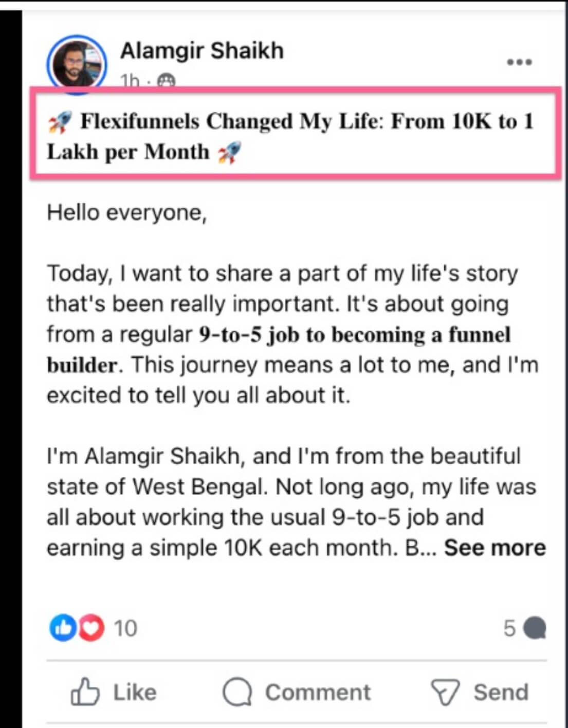
Task: Click the group audience icon beside timestamp
Action: (166, 81)
